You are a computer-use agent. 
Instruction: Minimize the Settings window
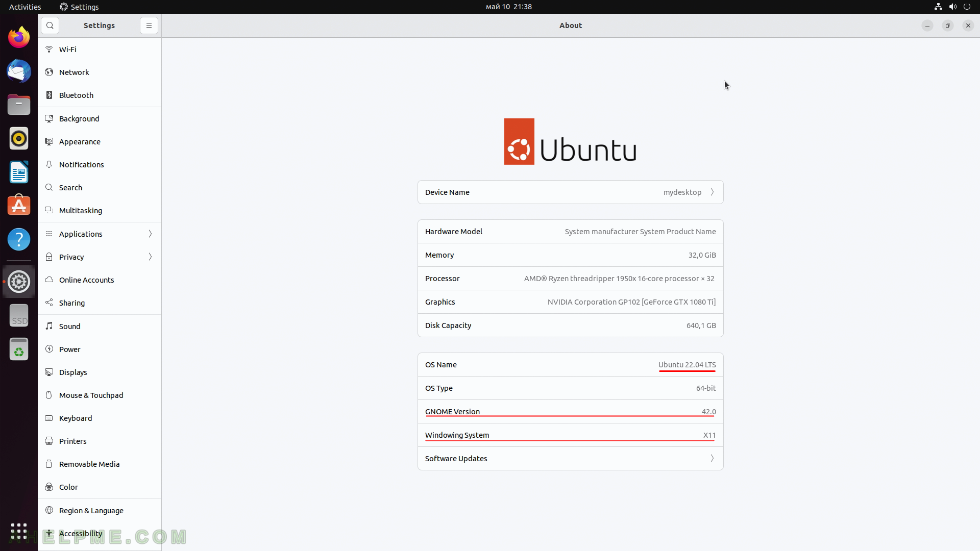click(927, 26)
